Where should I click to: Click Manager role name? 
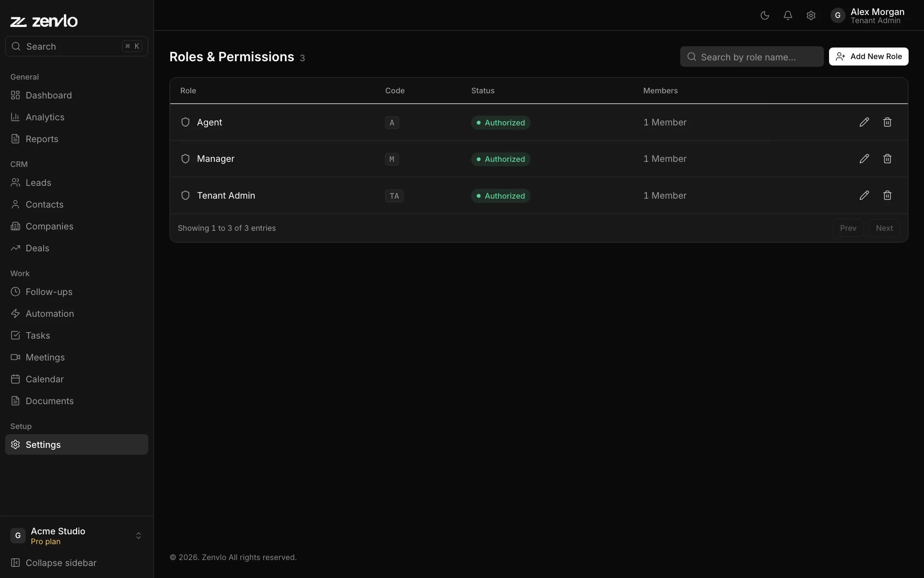[x=216, y=158]
